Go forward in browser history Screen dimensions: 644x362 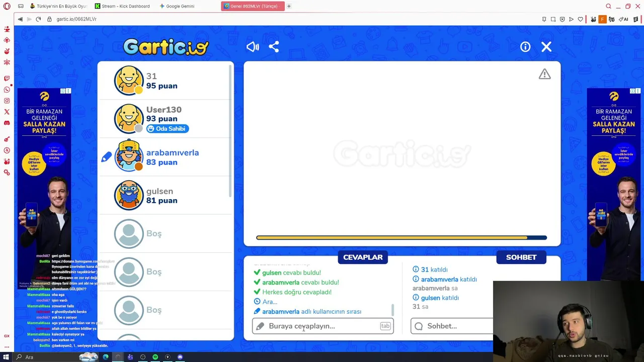click(x=29, y=19)
